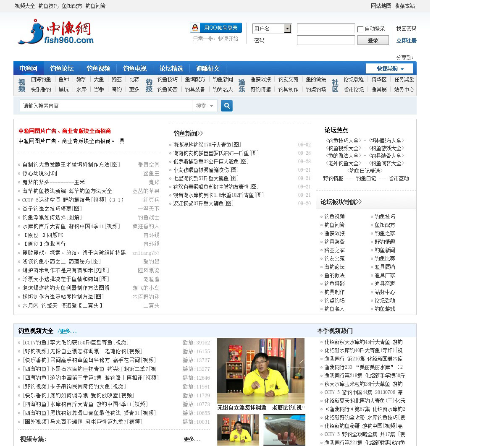Screen dimensions: 504x446
Task: Click the blue magnifier search icon
Action: (x=227, y=106)
